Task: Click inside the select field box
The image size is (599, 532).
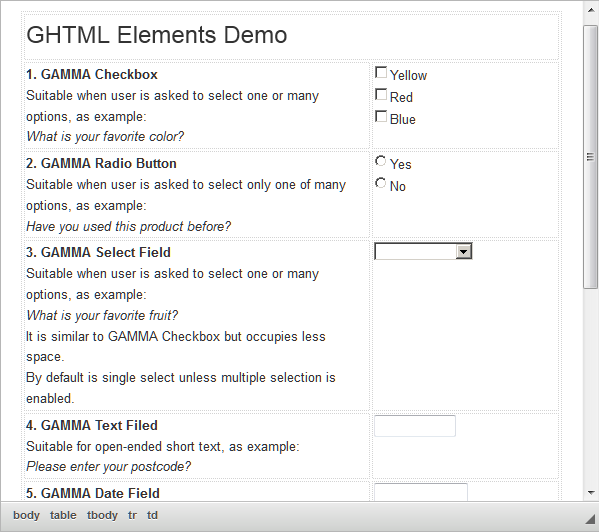Action: (423, 252)
